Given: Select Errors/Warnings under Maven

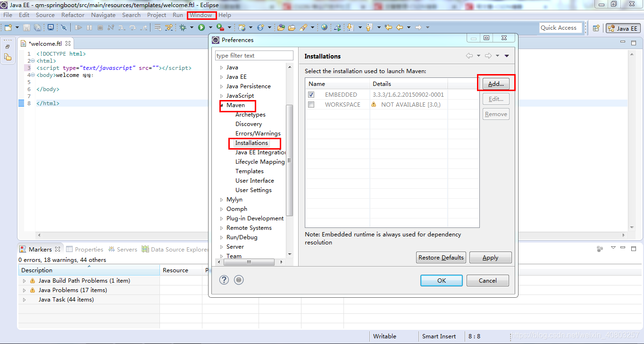Looking at the screenshot, I should pos(258,134).
